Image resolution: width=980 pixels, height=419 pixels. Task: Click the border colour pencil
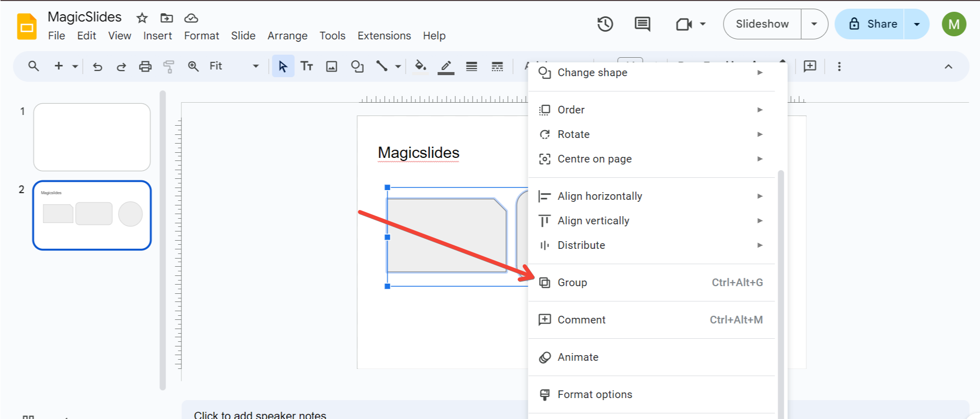[446, 66]
